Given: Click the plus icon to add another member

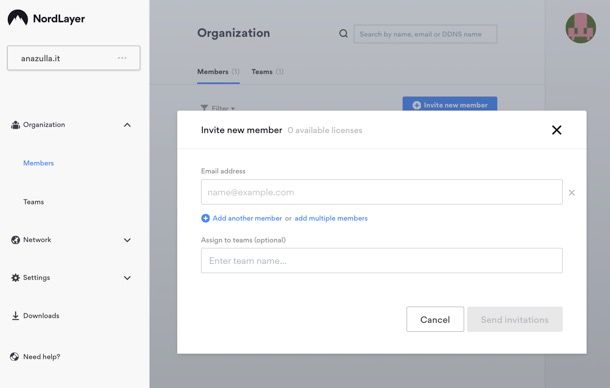Looking at the screenshot, I should pos(205,218).
